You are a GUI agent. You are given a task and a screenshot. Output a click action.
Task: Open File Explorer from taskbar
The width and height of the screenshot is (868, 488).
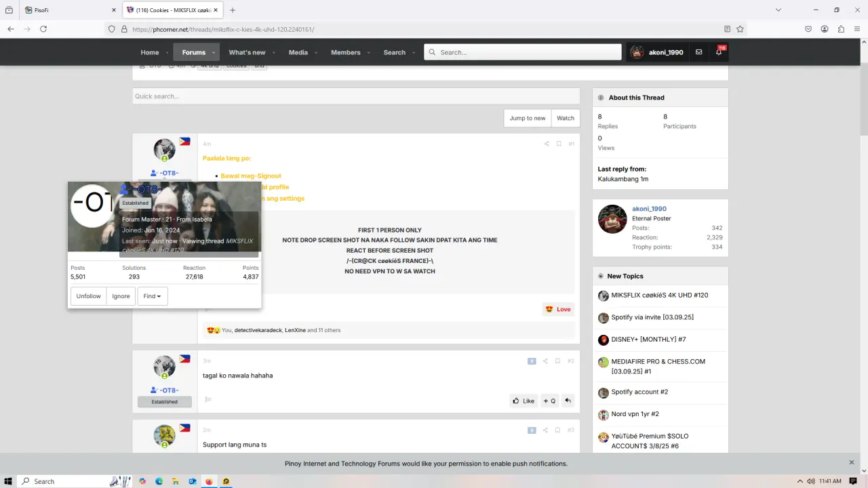pos(176,481)
